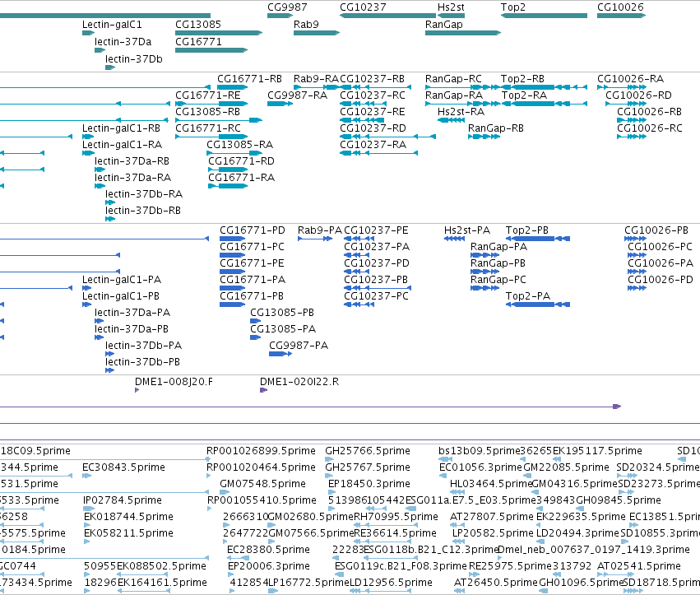The height and width of the screenshot is (595, 700).
Task: Click EST GM22085.5prime
Action: click(x=566, y=467)
